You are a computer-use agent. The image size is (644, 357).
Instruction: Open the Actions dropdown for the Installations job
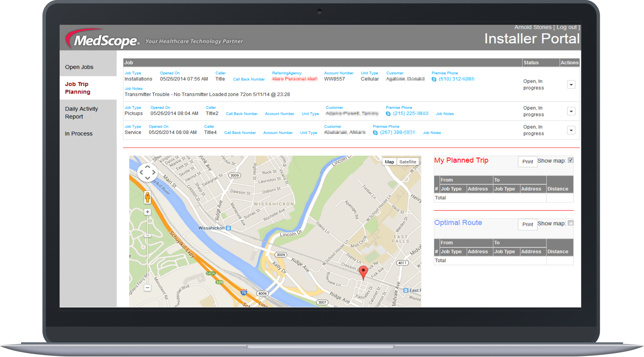point(571,84)
